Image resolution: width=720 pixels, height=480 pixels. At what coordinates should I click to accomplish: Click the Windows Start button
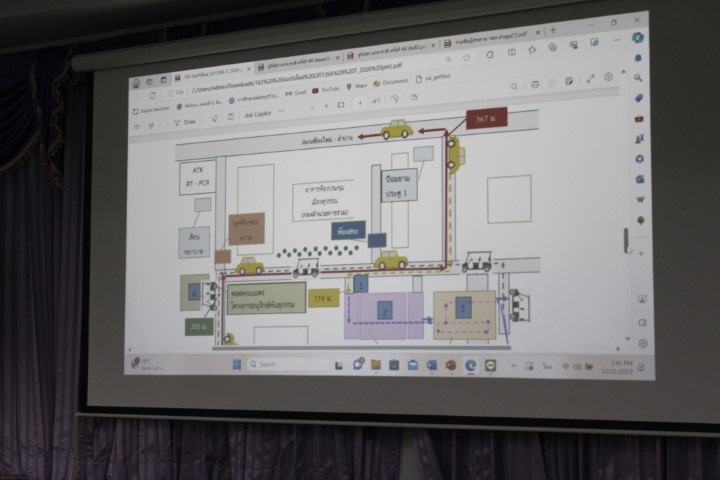[237, 364]
